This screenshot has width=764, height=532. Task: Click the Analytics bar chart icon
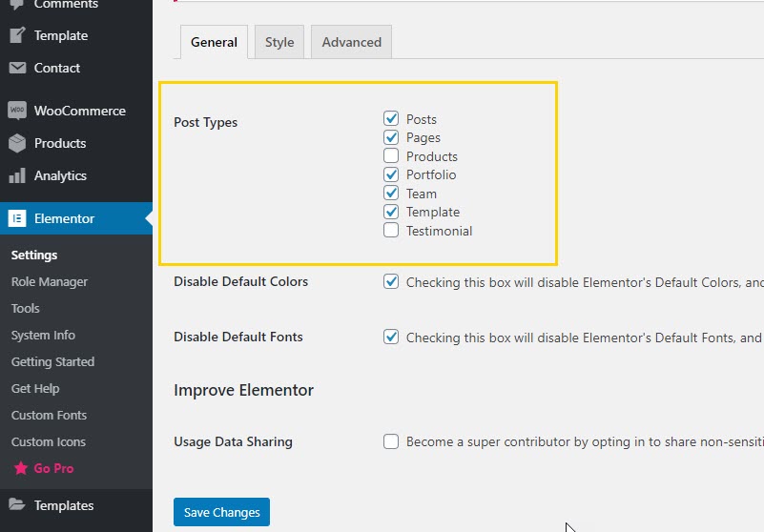tap(17, 175)
